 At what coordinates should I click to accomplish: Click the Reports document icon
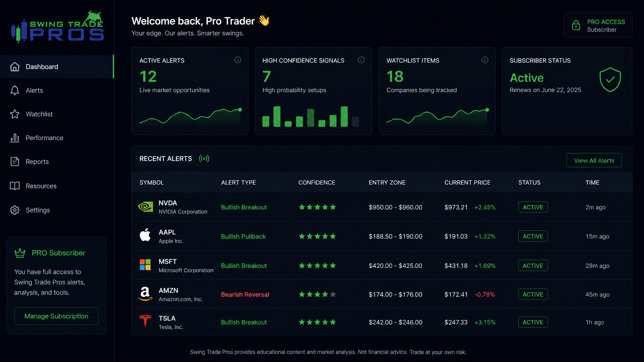tap(15, 162)
